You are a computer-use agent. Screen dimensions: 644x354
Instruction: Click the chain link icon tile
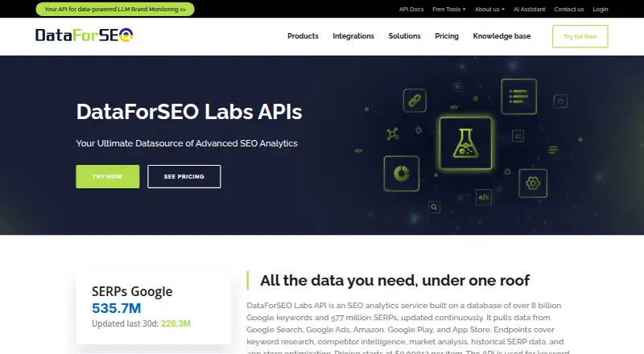coord(415,101)
